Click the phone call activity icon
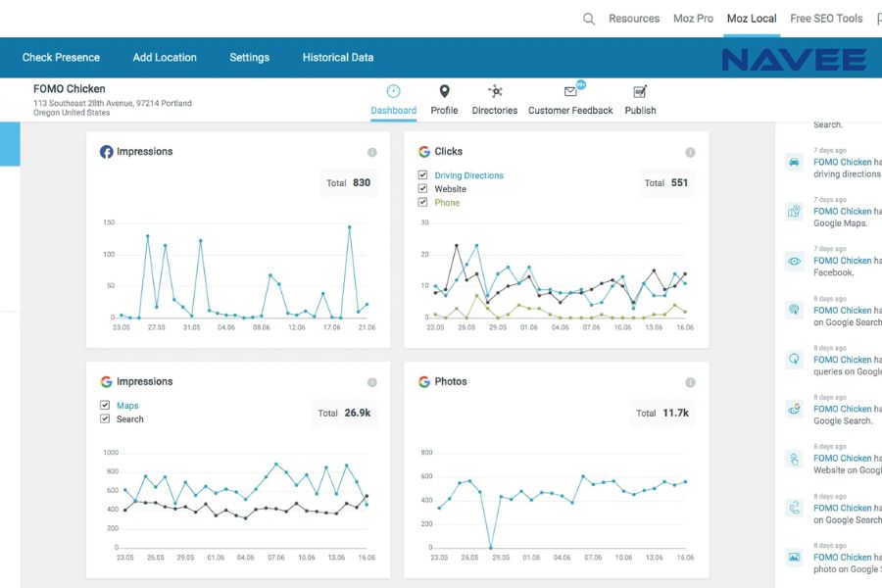Viewport: 882px width, 588px height. click(794, 508)
